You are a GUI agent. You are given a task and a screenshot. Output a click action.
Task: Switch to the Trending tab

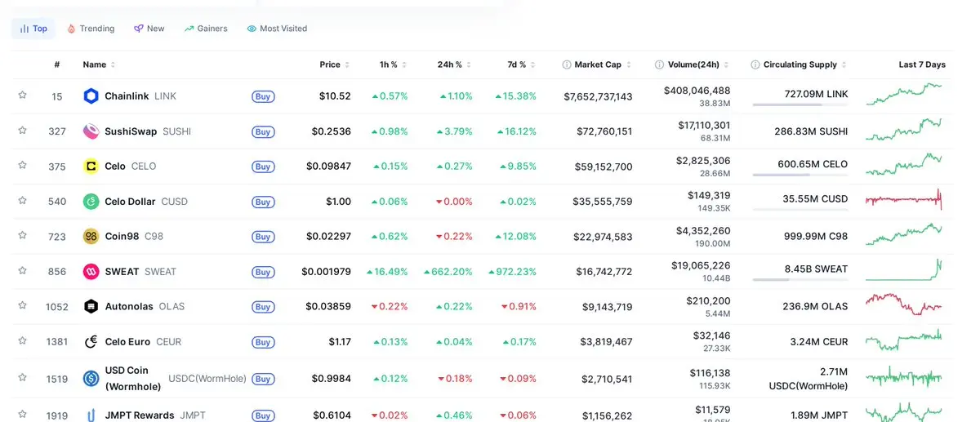91,29
